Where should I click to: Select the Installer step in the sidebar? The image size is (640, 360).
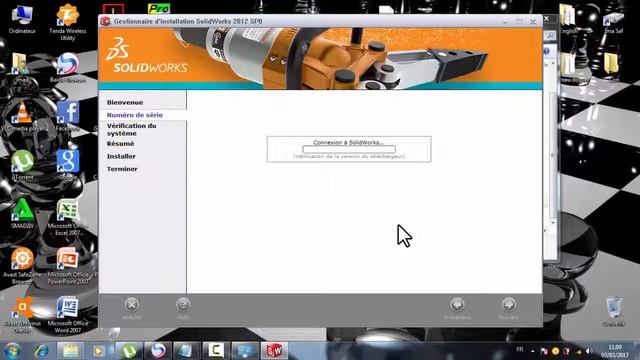coord(121,156)
